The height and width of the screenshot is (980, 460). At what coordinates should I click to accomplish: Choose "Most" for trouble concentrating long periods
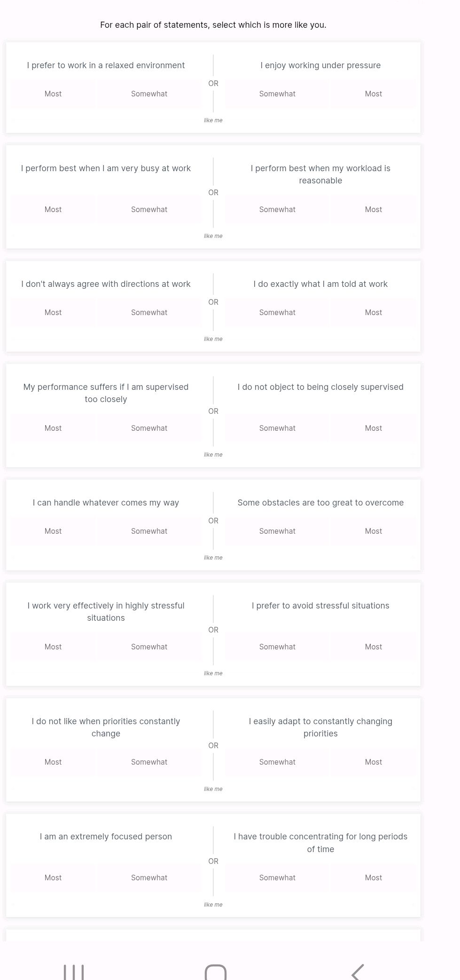(x=373, y=877)
